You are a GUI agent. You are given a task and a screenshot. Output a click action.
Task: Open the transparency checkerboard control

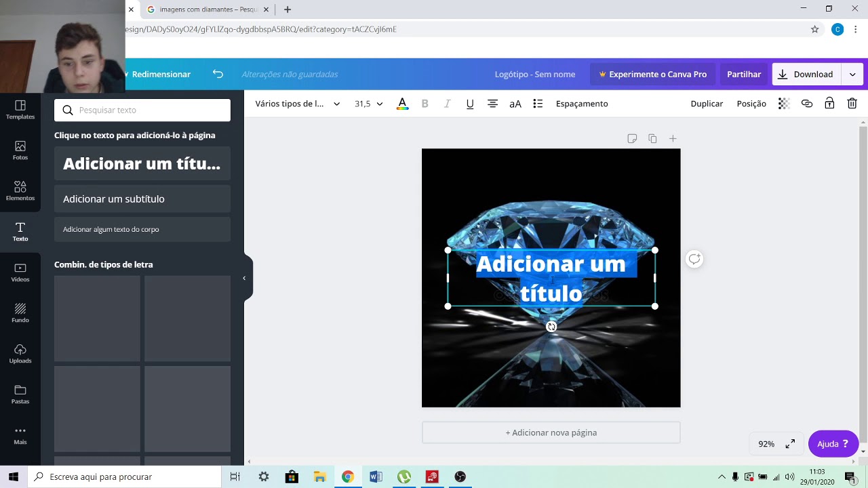(x=784, y=104)
